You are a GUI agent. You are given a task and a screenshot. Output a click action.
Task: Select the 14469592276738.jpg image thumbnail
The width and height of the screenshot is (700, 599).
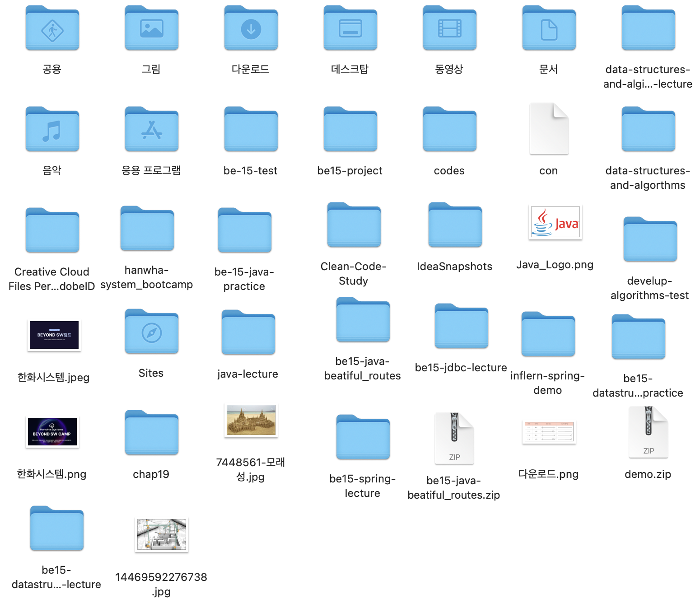(162, 535)
